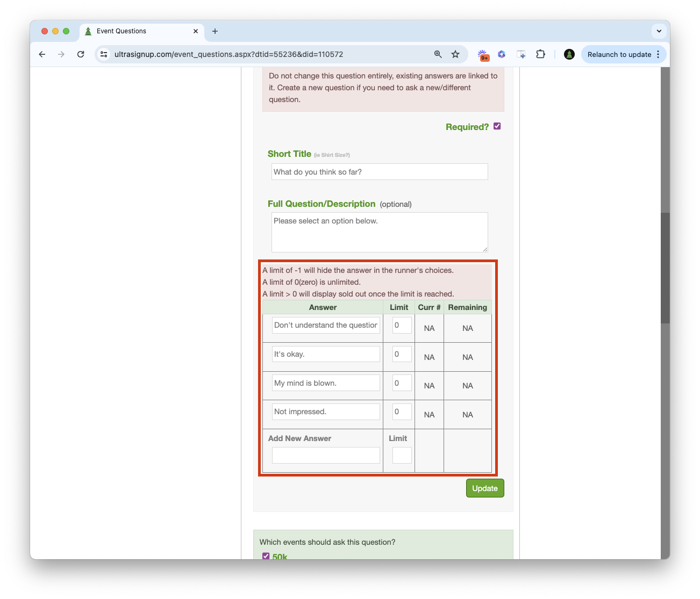Click the Answer column header
The height and width of the screenshot is (599, 700).
[323, 307]
